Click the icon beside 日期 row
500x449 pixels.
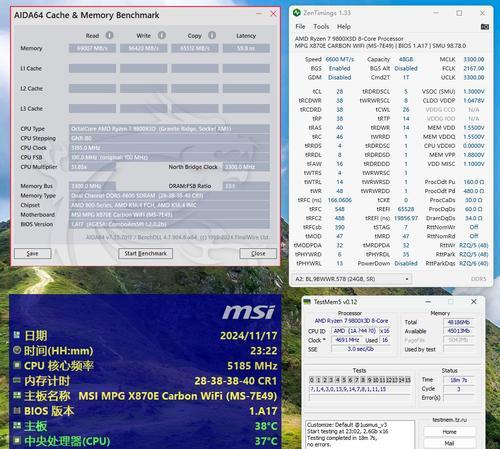pos(17,335)
